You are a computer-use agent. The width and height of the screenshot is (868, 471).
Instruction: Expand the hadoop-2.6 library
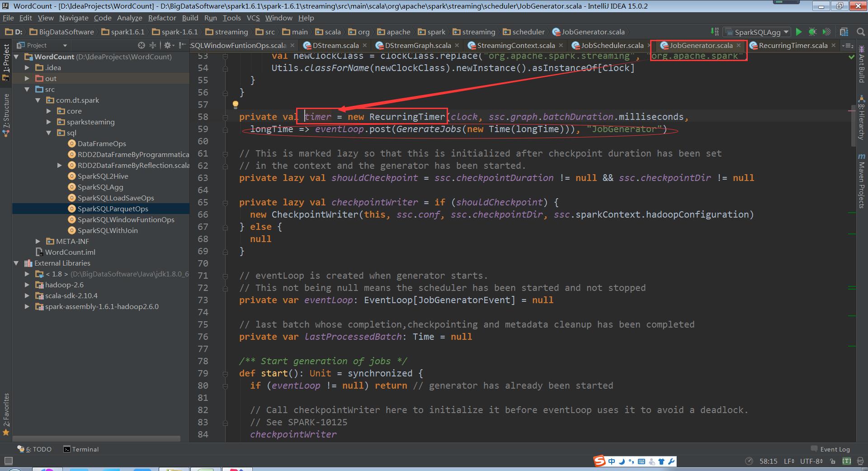click(x=27, y=285)
